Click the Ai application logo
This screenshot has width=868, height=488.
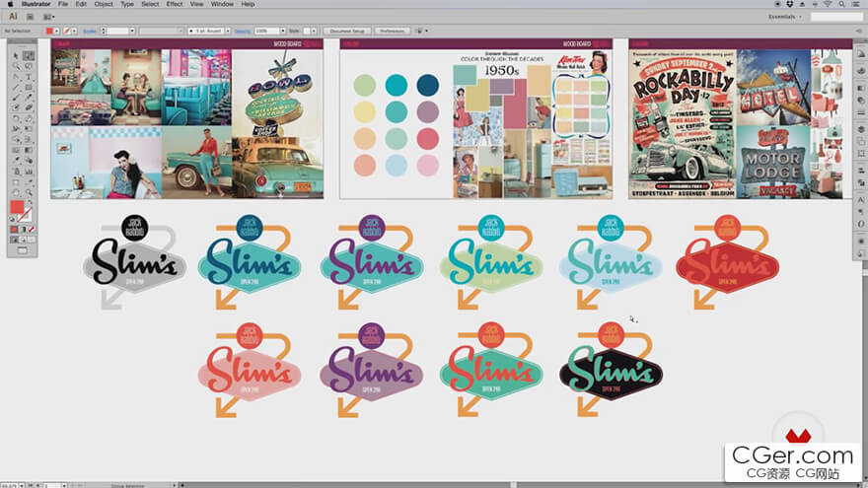[x=13, y=17]
